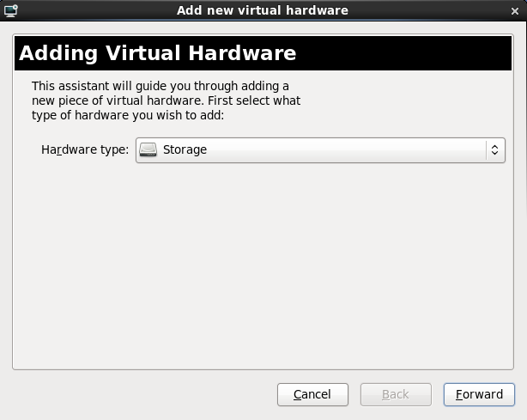Click the 'This assistant will guide you' text line

161,86
